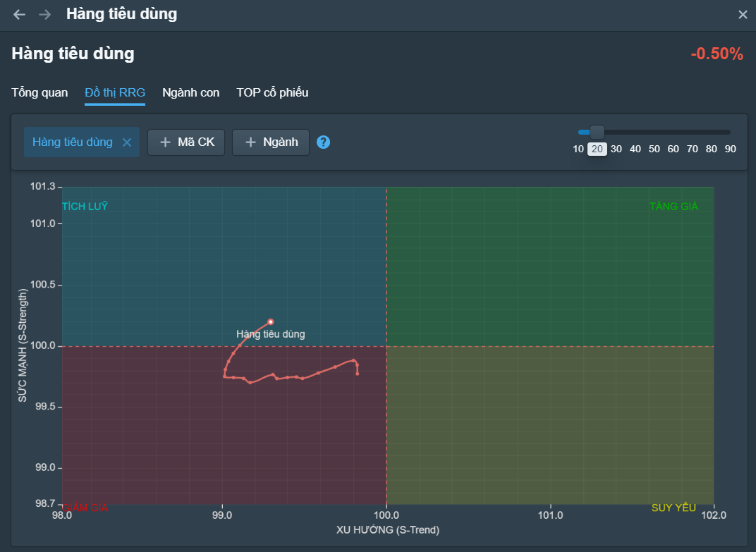Set slider period to 90
Image resolution: width=756 pixels, height=552 pixels.
click(731, 149)
